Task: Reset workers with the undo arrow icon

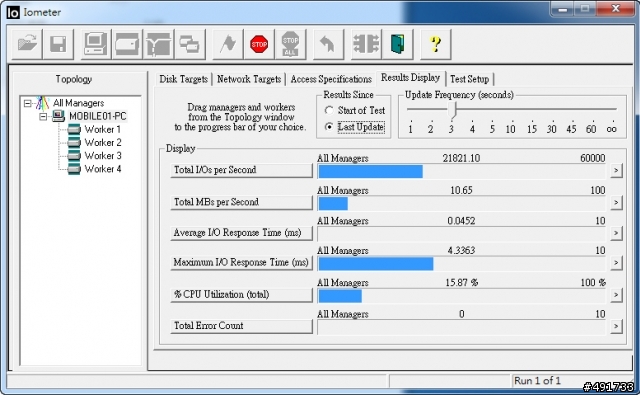Action: point(328,44)
